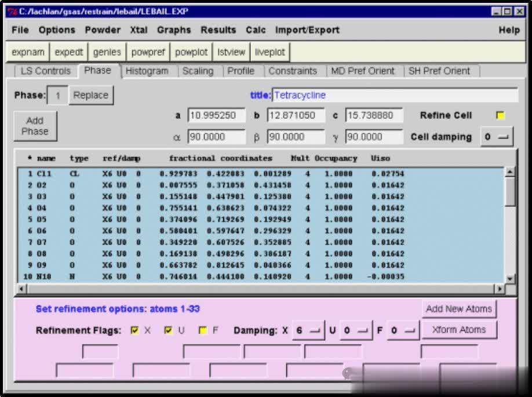Enable the F refinement flag
532x397 pixels.
click(203, 330)
